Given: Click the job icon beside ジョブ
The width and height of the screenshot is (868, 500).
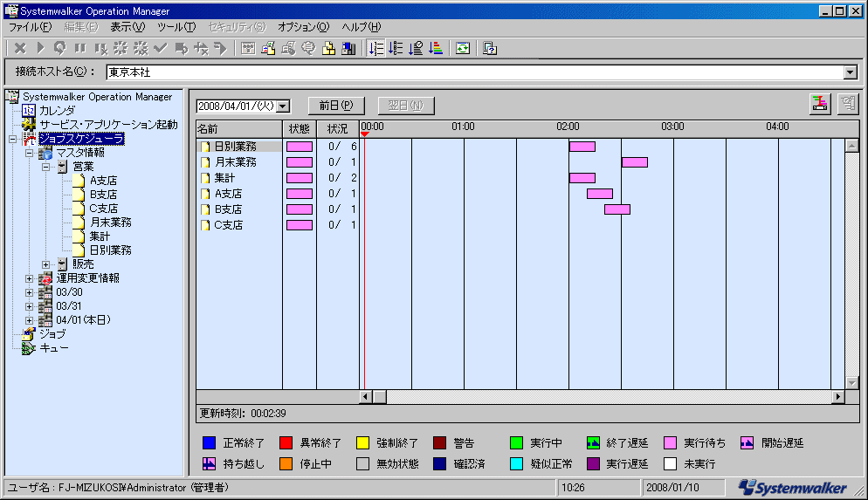Looking at the screenshot, I should [x=28, y=334].
